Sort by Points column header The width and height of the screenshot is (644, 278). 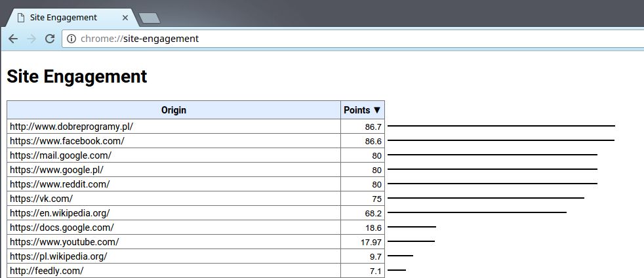click(x=363, y=110)
